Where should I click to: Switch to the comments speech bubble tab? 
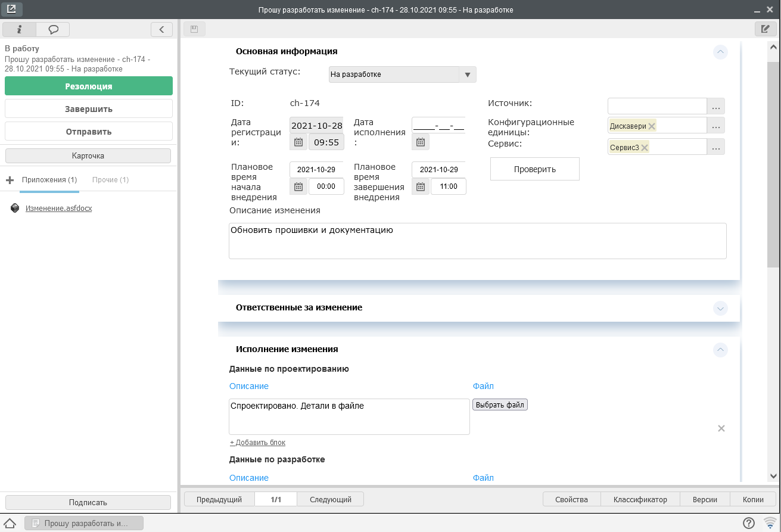(x=53, y=29)
